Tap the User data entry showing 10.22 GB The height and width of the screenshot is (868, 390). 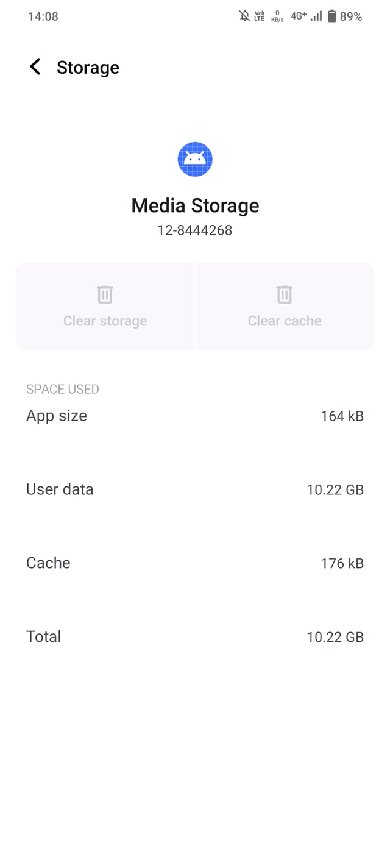195,489
